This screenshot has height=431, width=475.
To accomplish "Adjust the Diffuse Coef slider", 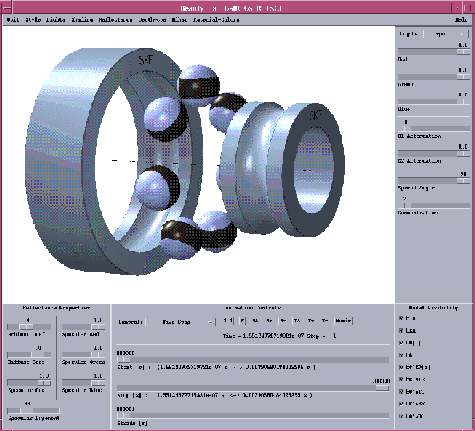I will coord(29,354).
